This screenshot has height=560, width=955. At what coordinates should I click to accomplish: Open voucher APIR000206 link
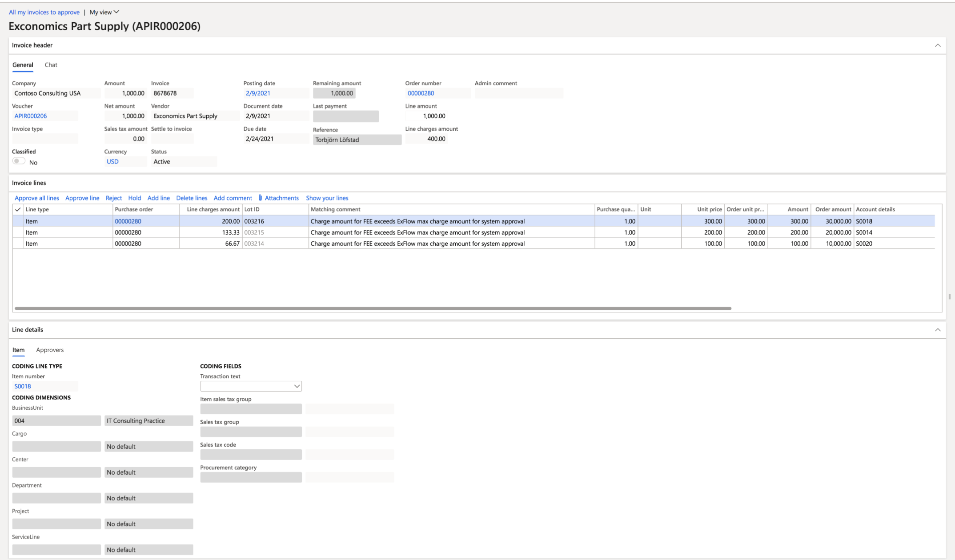coord(31,116)
